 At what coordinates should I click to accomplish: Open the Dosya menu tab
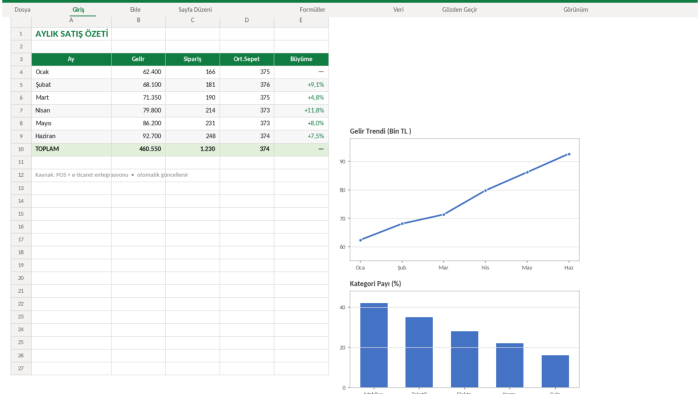pos(22,9)
